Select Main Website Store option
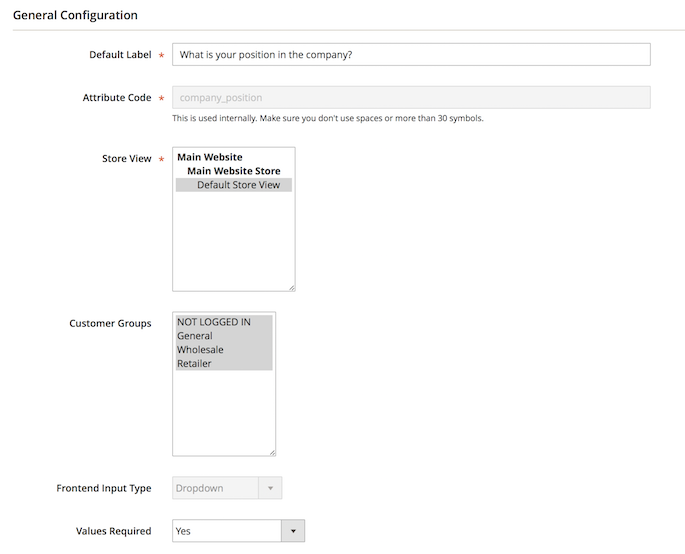Viewport: 685px width, 554px height. [x=233, y=171]
